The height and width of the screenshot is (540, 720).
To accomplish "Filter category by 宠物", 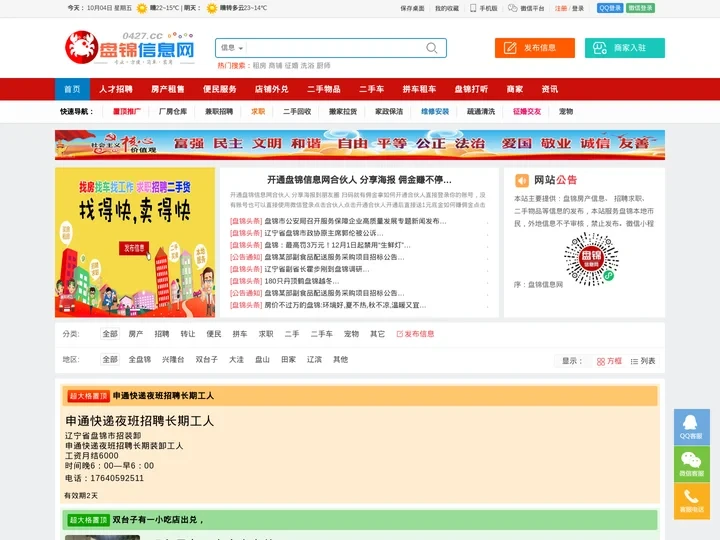I will [351, 334].
